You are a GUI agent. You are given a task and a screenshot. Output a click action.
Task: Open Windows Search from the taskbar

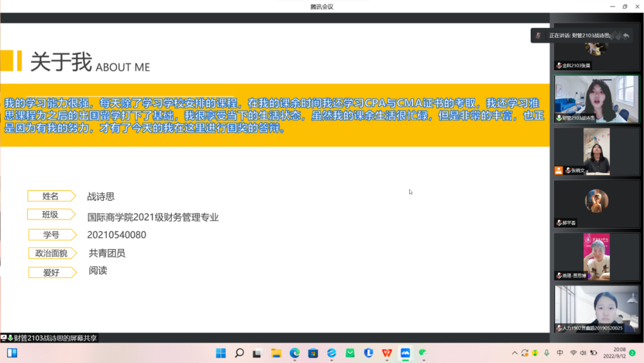tap(239, 353)
